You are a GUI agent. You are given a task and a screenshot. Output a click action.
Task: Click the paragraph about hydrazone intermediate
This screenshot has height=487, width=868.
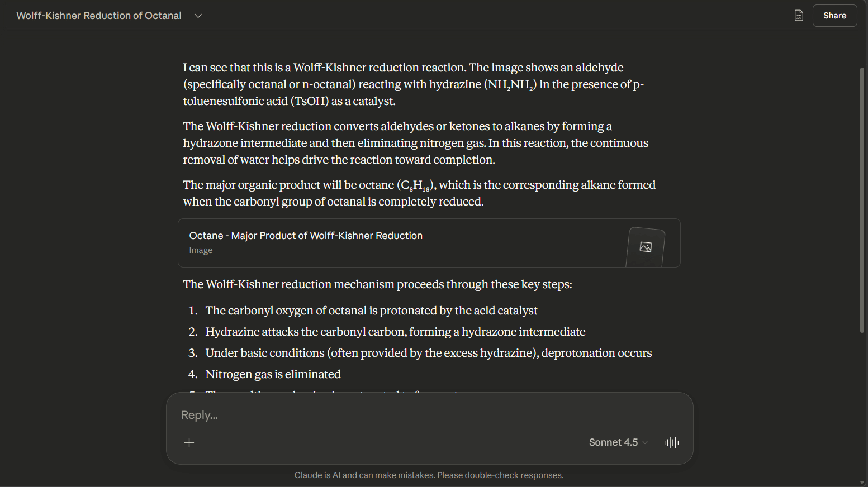[416, 143]
